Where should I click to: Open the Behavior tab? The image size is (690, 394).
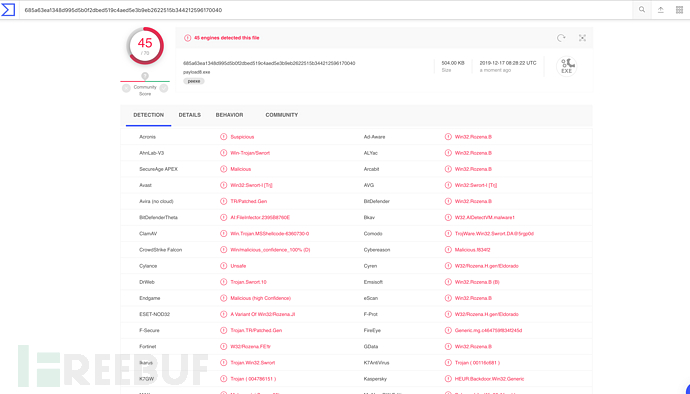tap(229, 115)
